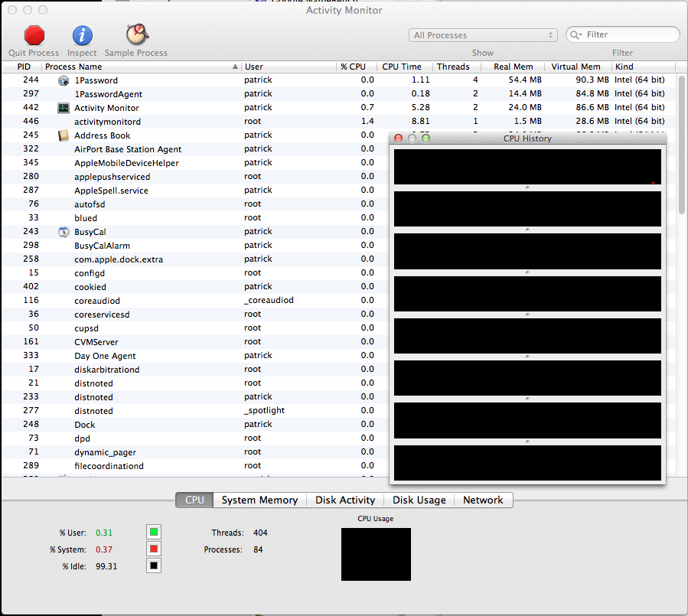Select the Dock process row
This screenshot has width=688, height=616.
point(195,425)
